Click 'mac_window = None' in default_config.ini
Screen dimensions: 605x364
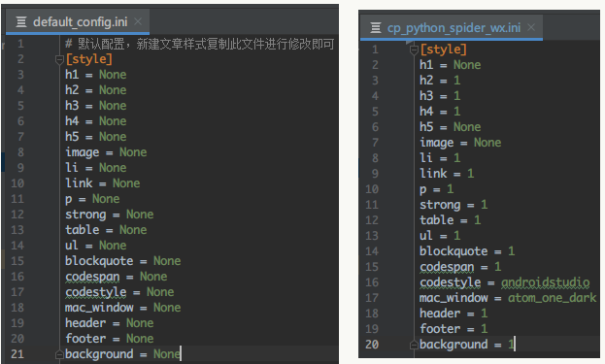click(x=123, y=308)
